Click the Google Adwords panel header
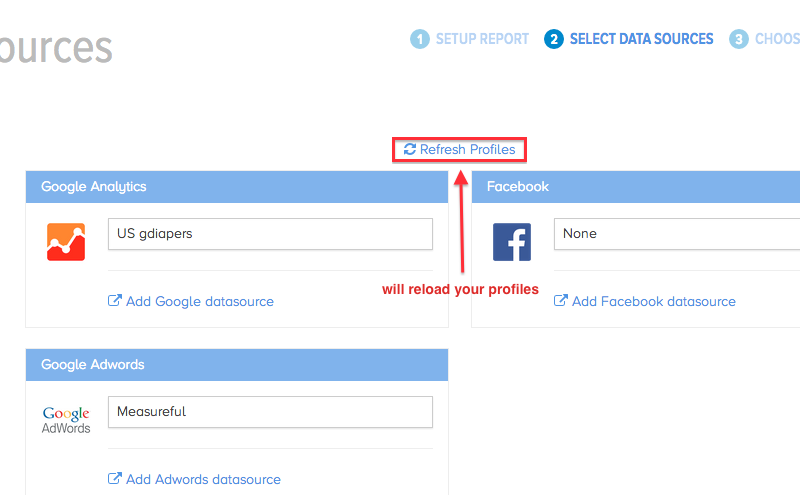Viewport: 800px width, 495px height. coord(236,365)
